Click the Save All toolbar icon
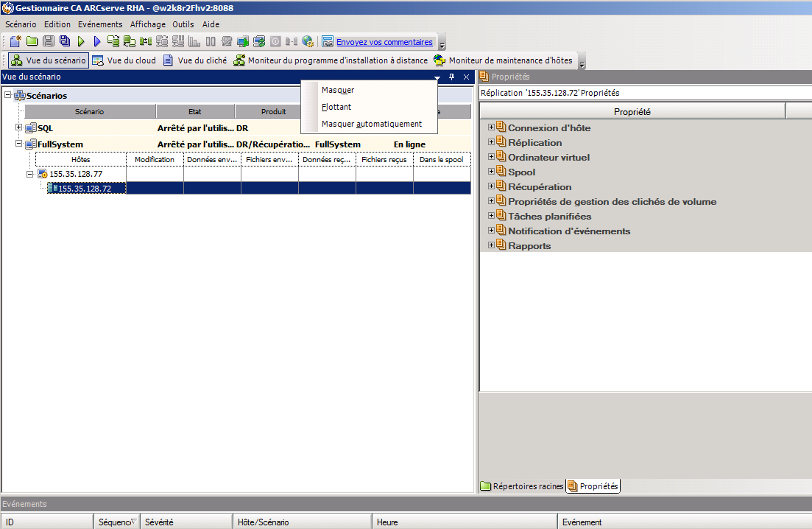 65,41
